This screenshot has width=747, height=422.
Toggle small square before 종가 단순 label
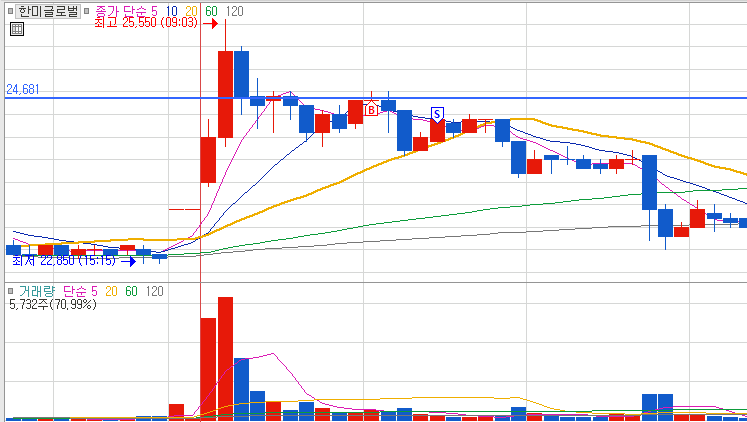point(87,11)
